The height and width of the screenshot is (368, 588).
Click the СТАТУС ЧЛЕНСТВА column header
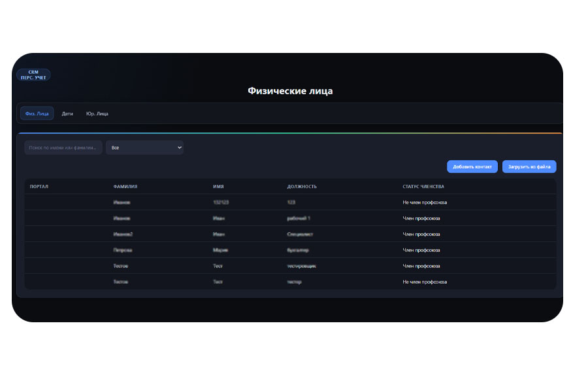(423, 186)
